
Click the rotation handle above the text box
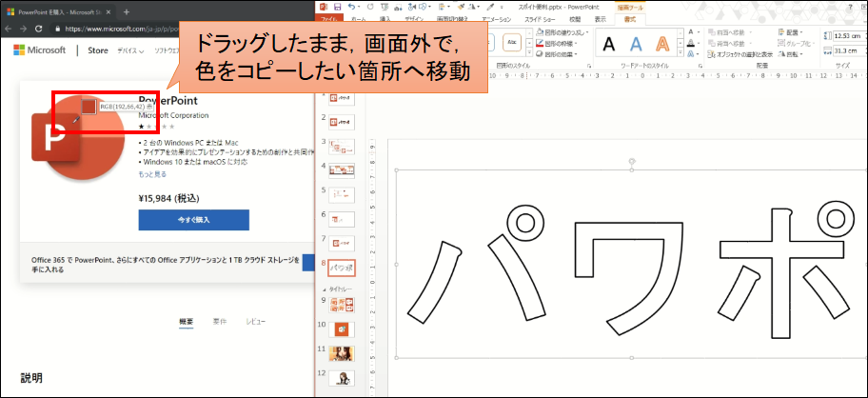(632, 161)
